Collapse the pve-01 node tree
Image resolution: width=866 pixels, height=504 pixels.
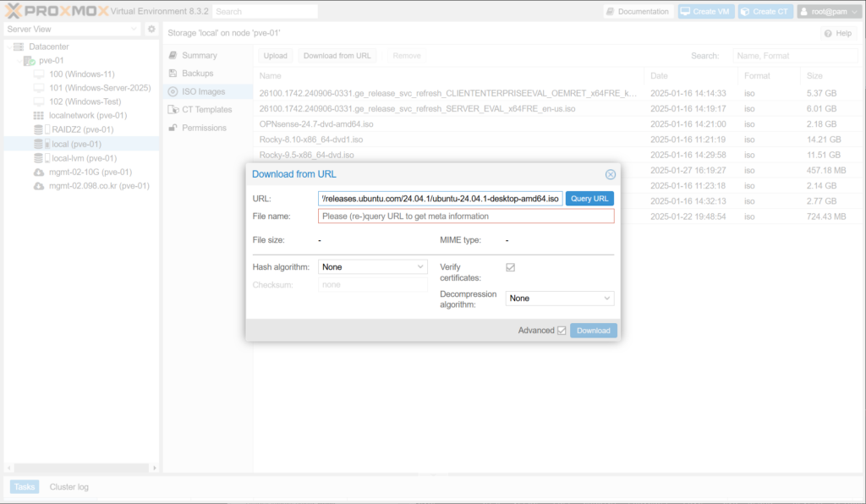click(x=19, y=61)
